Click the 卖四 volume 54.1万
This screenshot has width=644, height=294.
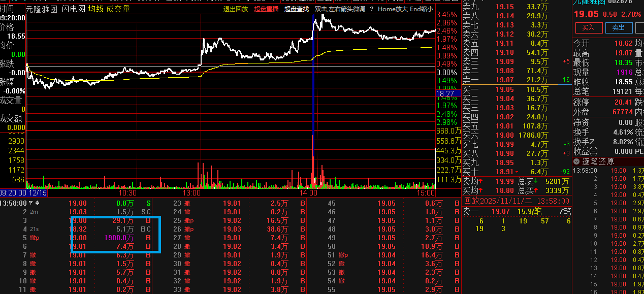click(x=537, y=52)
